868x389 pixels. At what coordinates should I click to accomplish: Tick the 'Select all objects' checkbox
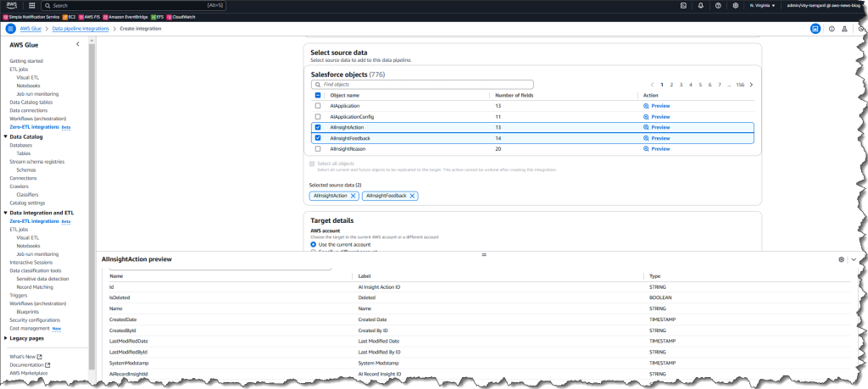[312, 164]
